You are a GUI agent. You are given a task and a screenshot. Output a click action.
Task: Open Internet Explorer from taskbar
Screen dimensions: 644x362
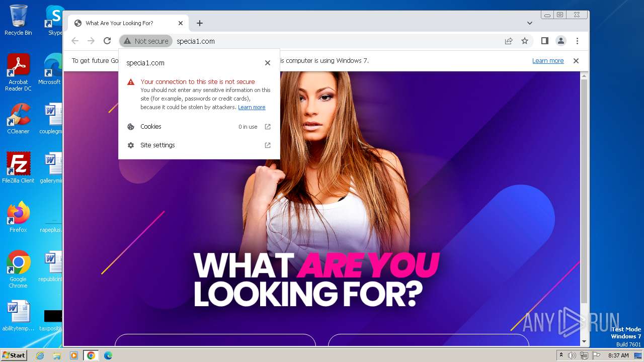tap(40, 355)
